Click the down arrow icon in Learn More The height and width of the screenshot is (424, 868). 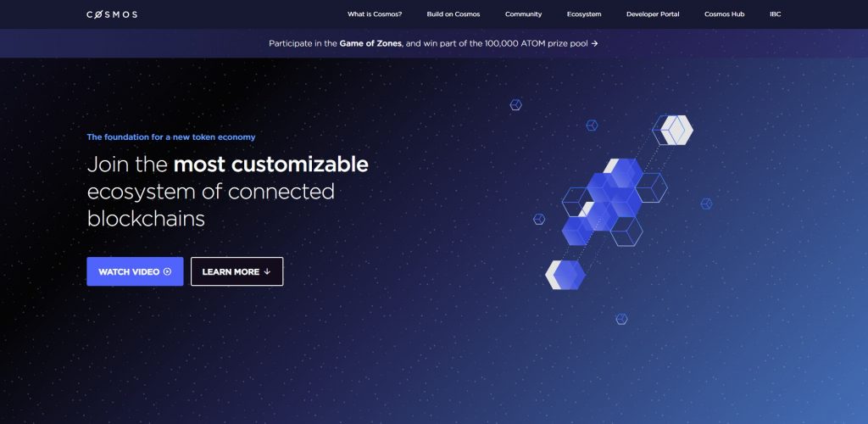tap(267, 271)
